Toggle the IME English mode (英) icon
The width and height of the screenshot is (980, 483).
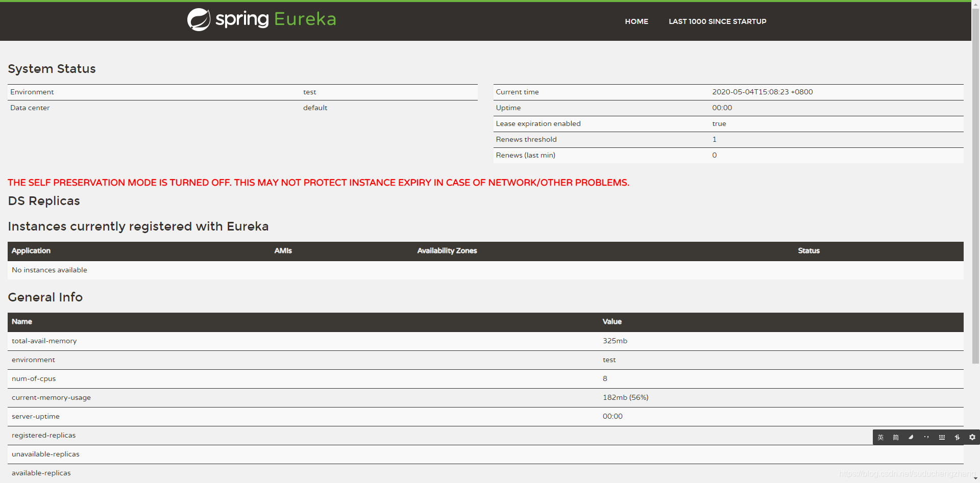880,437
